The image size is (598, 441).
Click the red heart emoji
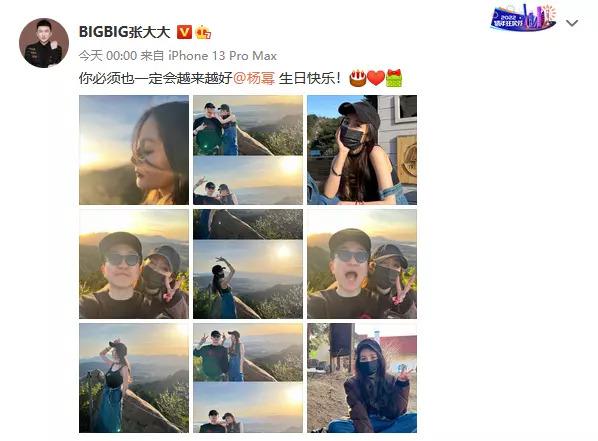[x=376, y=78]
